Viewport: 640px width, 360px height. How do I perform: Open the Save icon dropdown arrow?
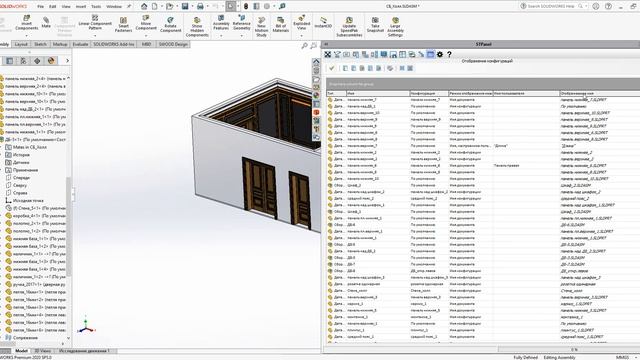pos(192,6)
